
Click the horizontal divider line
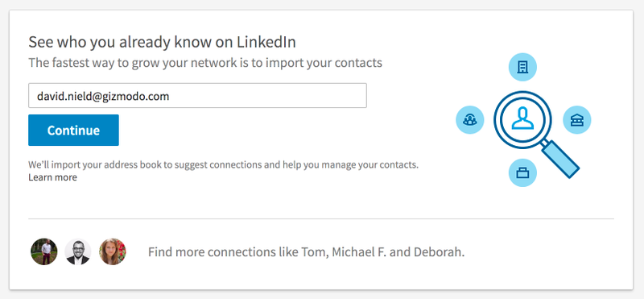pyautogui.click(x=320, y=218)
